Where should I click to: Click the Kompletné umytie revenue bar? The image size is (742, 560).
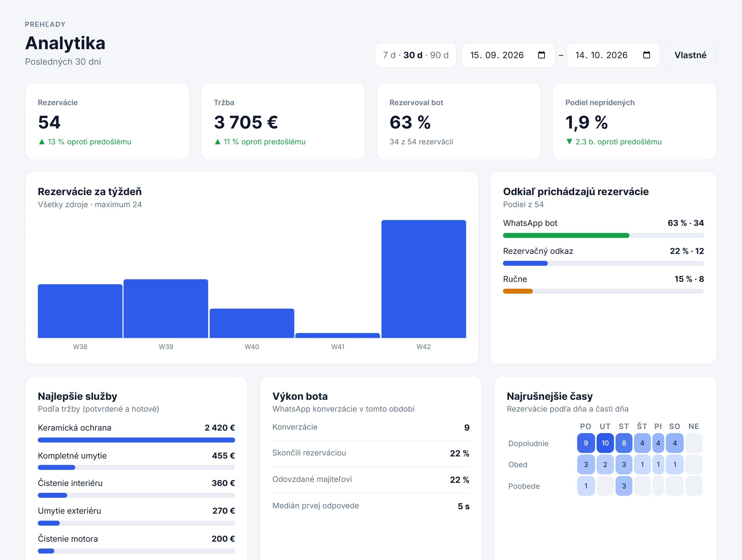pyautogui.click(x=56, y=467)
